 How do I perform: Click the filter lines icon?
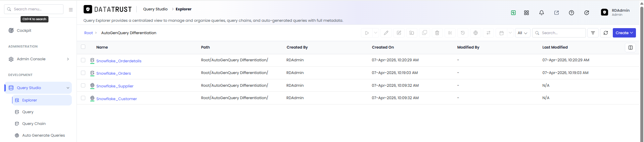coord(593,33)
